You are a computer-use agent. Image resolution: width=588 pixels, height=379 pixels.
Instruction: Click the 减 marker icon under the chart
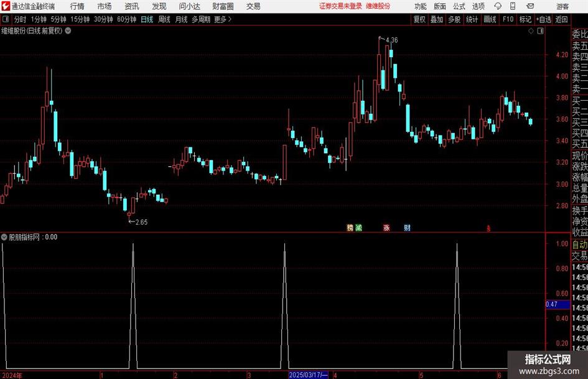[358, 227]
